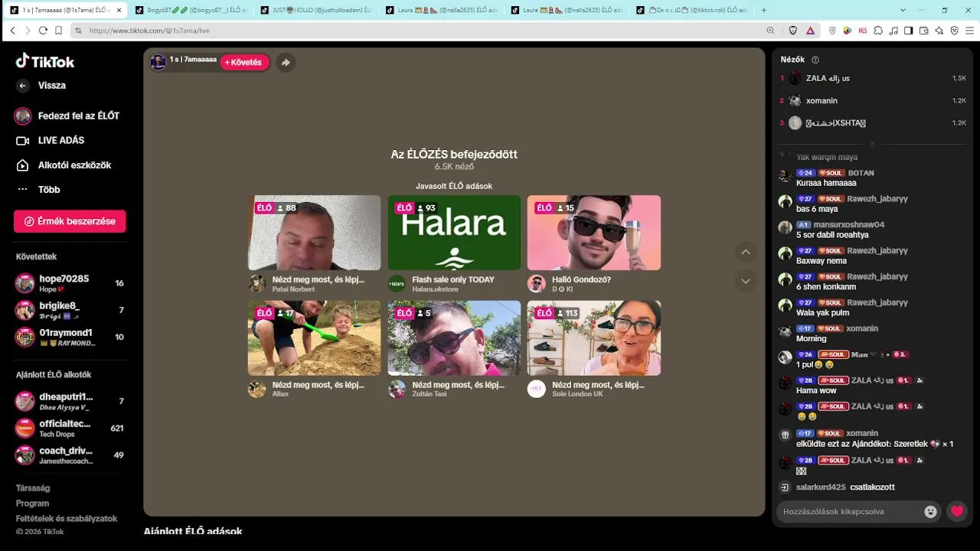
Task: Click the Érmék beszerzése button
Action: pyautogui.click(x=70, y=221)
